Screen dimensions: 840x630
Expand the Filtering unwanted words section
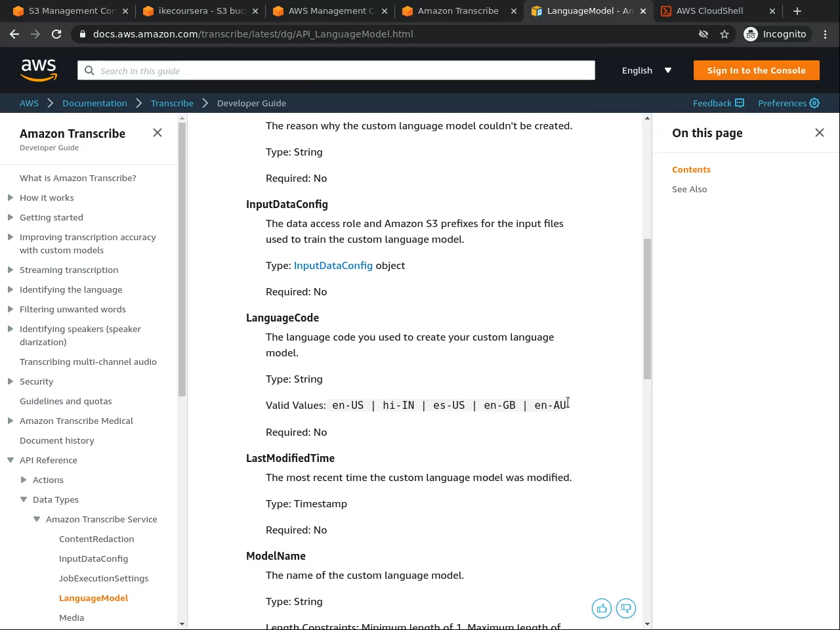(x=10, y=309)
